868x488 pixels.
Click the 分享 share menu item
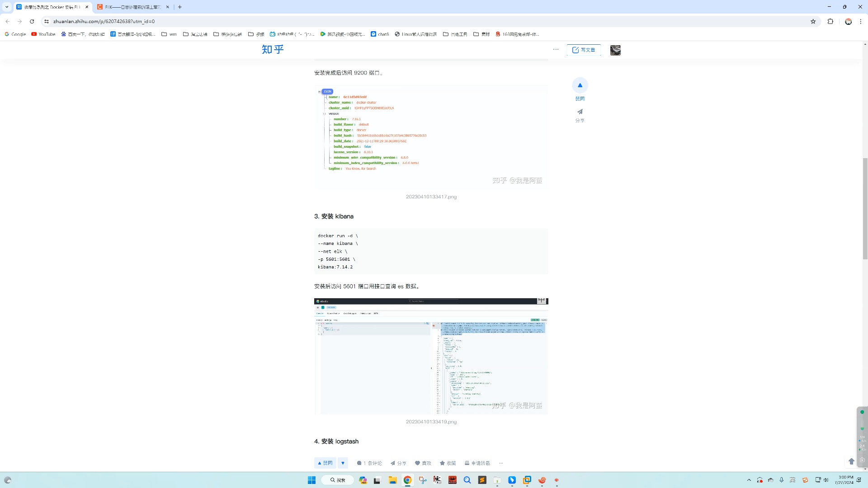pyautogui.click(x=580, y=115)
